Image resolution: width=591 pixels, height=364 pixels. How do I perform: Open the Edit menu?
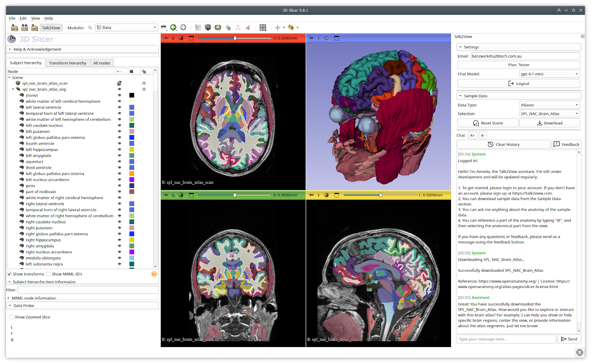point(23,18)
